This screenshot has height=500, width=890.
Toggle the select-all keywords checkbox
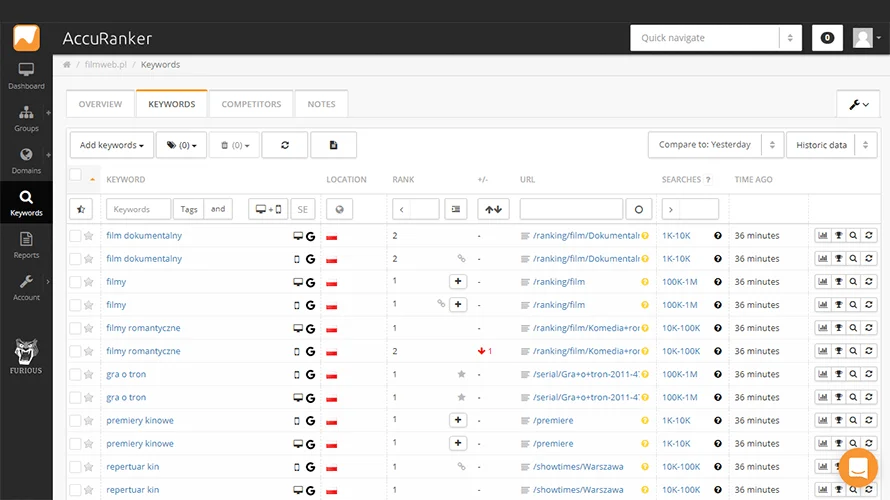point(75,175)
